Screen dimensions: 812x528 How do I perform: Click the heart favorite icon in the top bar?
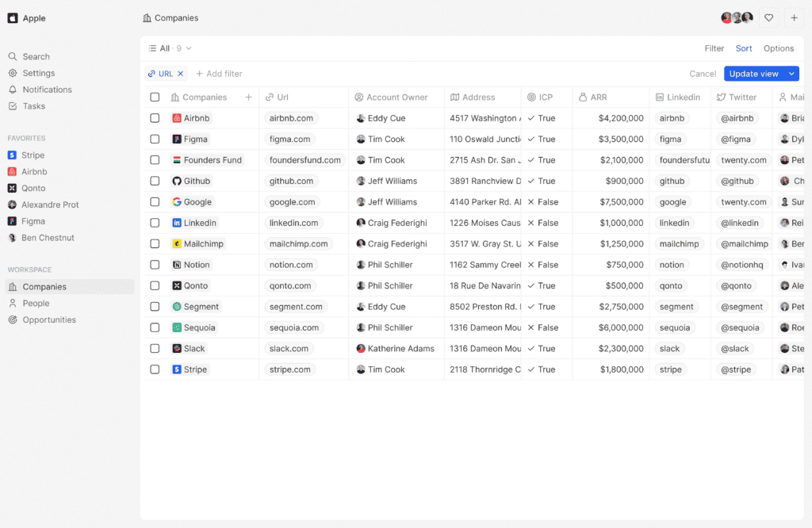tap(768, 17)
